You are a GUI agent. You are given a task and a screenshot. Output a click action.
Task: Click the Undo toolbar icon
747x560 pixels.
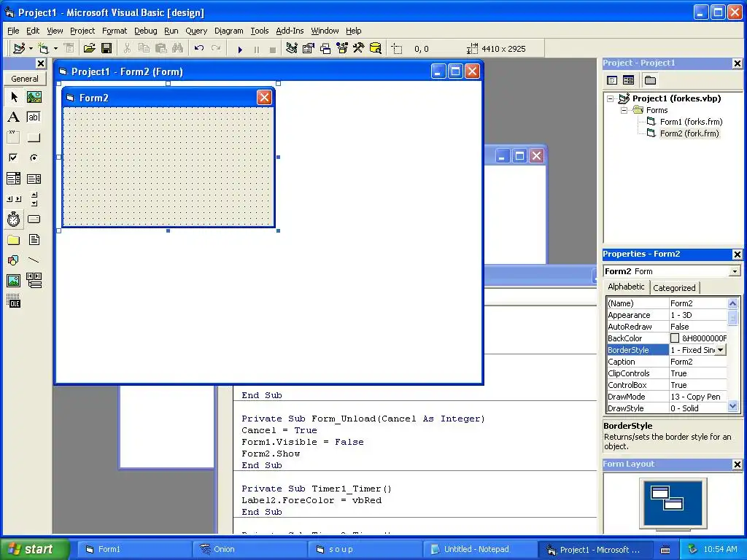point(199,48)
